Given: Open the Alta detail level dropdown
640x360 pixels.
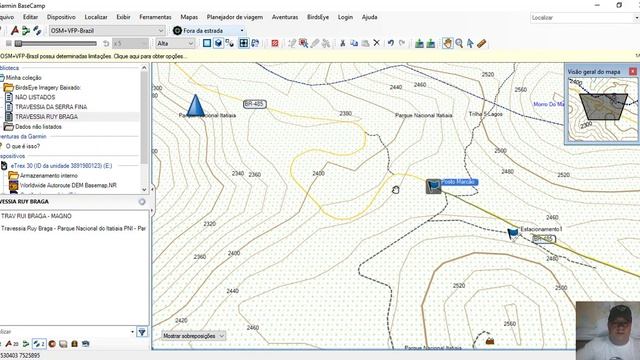Looking at the screenshot, I should tap(175, 43).
